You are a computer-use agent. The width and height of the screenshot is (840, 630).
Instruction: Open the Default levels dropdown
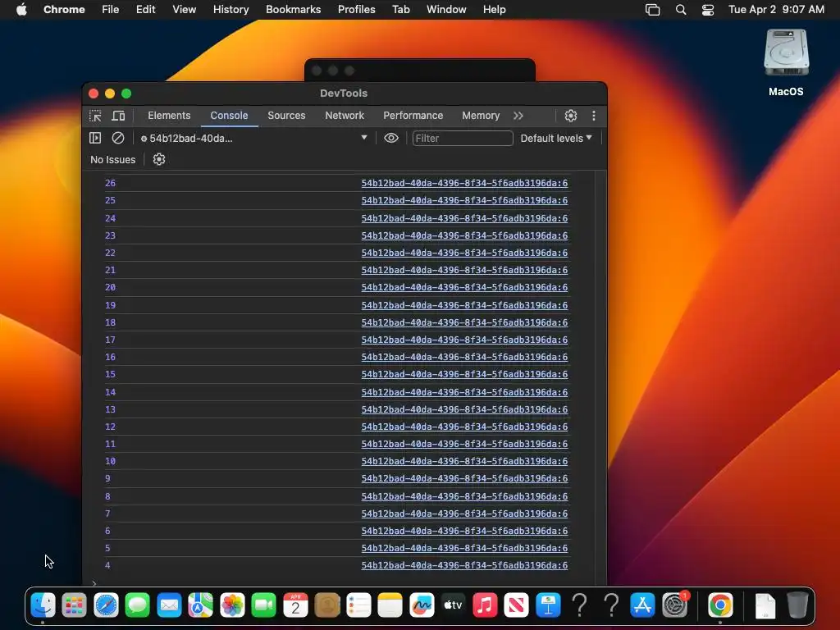tap(556, 138)
